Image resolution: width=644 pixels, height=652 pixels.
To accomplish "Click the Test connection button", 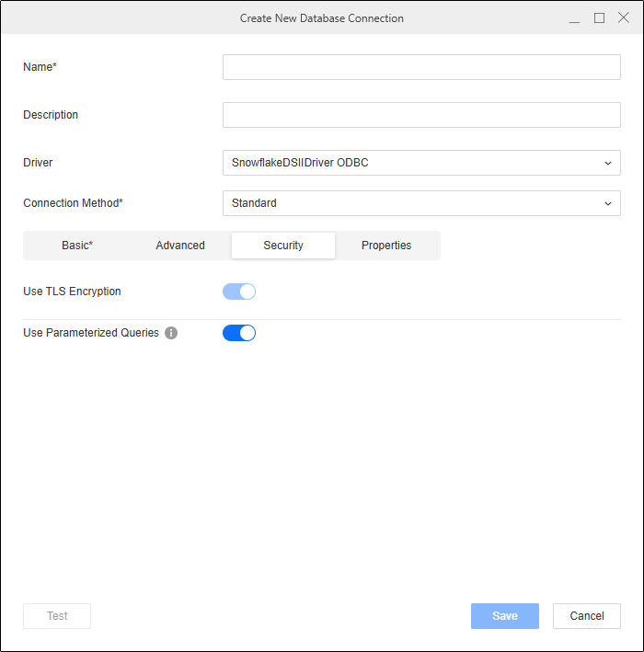I will pos(57,616).
